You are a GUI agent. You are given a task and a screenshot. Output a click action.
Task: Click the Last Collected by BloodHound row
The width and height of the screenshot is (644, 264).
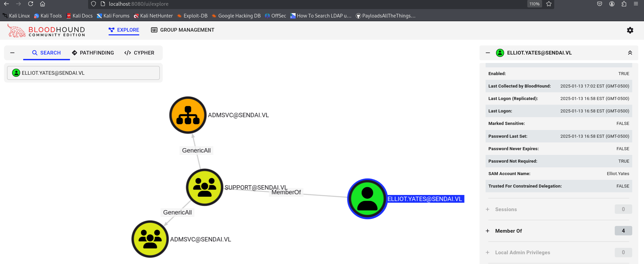[559, 86]
